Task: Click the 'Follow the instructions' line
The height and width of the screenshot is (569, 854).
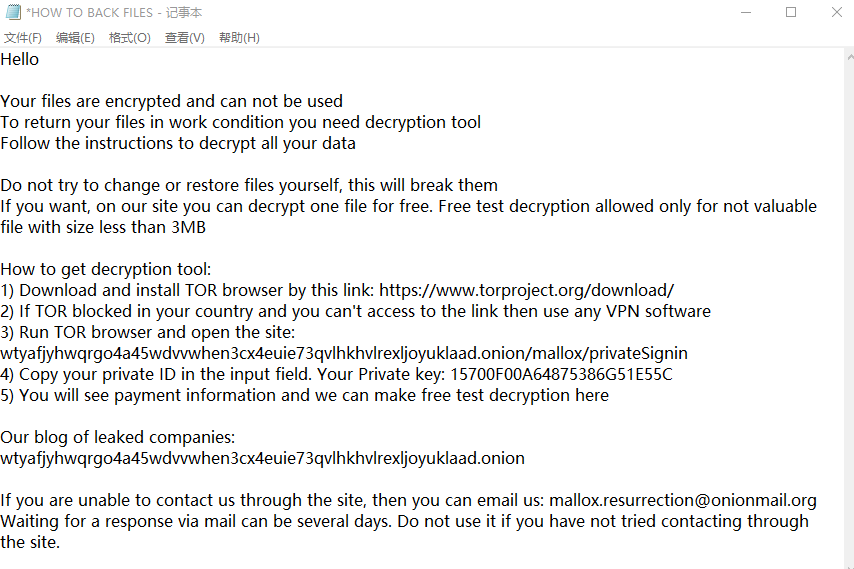Action: tap(178, 143)
